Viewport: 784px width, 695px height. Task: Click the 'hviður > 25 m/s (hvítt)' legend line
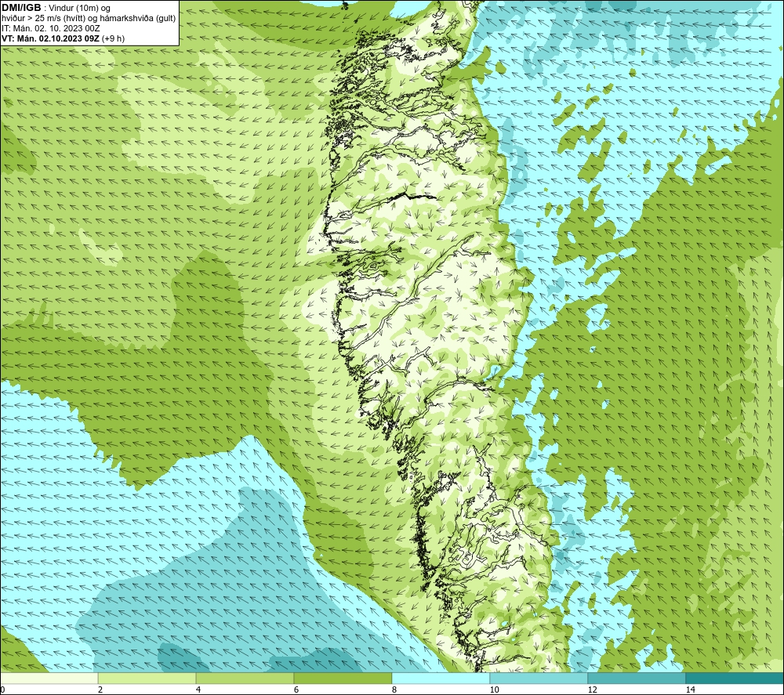[89, 19]
